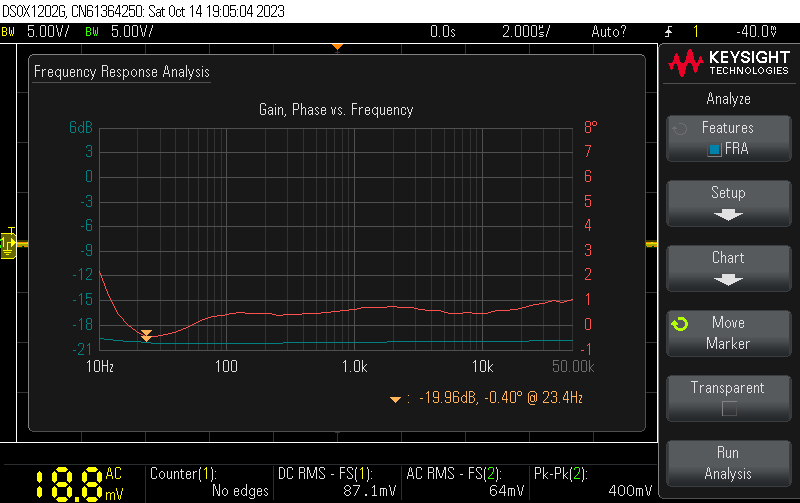Click the rising edge trigger icon
Screen dimensions: 800x503
click(x=668, y=32)
